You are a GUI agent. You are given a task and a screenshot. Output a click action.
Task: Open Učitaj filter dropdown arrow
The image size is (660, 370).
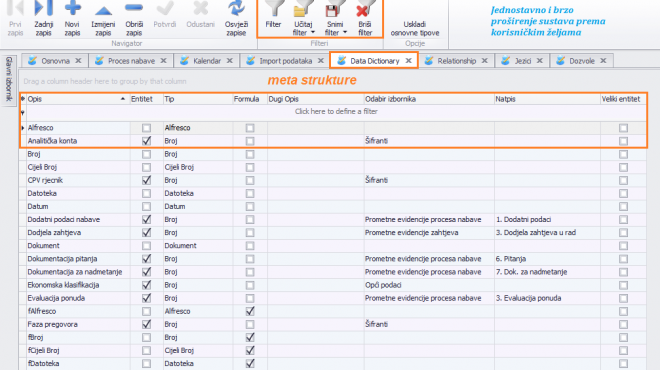point(313,32)
